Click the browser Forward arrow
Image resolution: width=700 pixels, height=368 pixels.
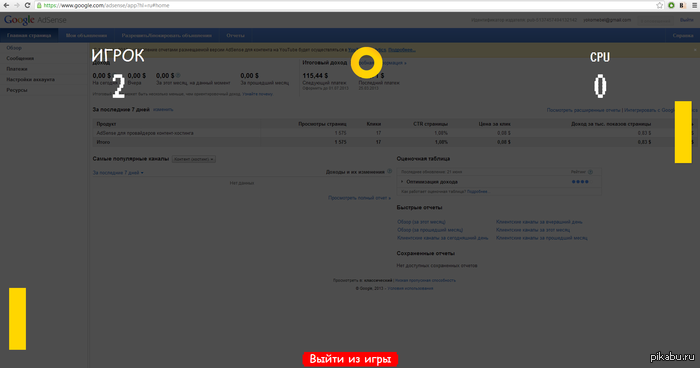(x=17, y=5)
